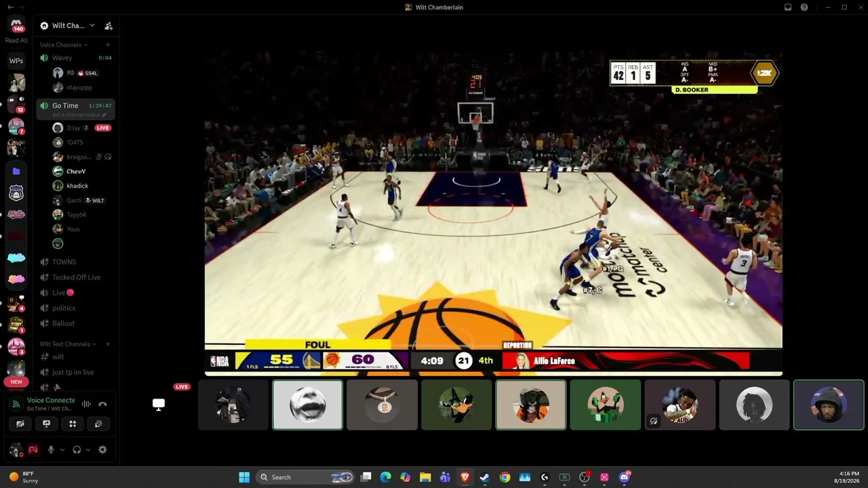Create a channel in Wilt Text Channels

point(108,344)
